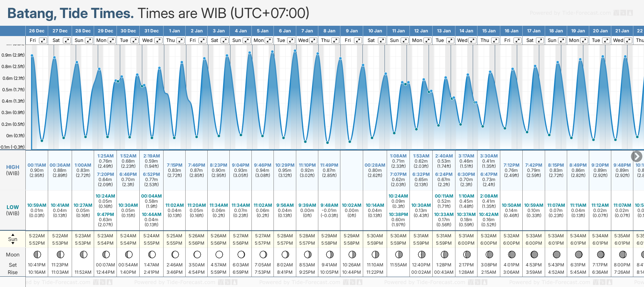Image resolution: width=644 pixels, height=287 pixels.
Task: Click expand icon for Mon 29 Dec
Action: pos(112,40)
